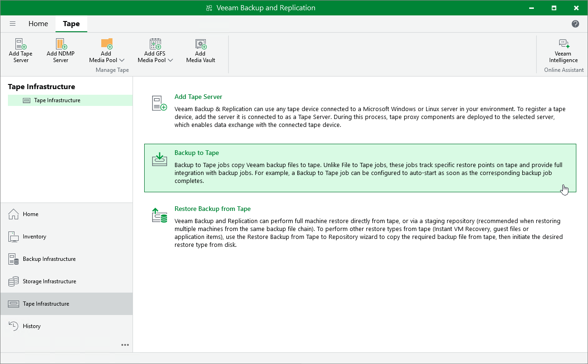
Task: Click the Add Tape Server content panel icon
Action: pyautogui.click(x=160, y=103)
